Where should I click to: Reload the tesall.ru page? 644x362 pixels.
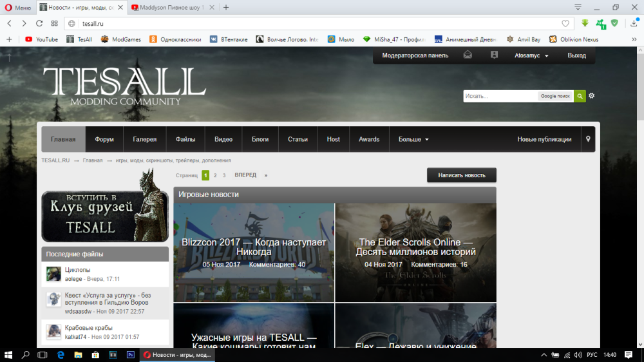pyautogui.click(x=39, y=23)
